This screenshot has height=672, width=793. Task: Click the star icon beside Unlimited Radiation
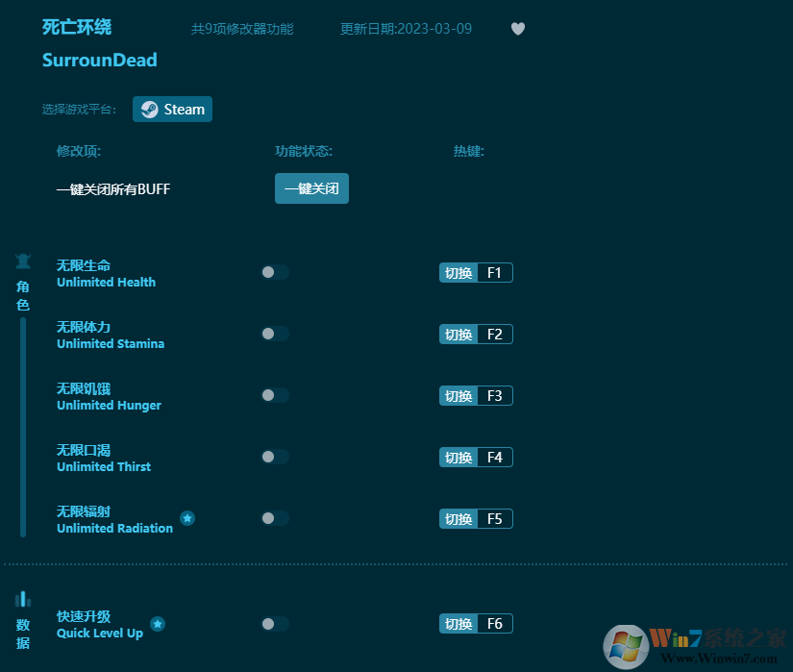tap(188, 517)
